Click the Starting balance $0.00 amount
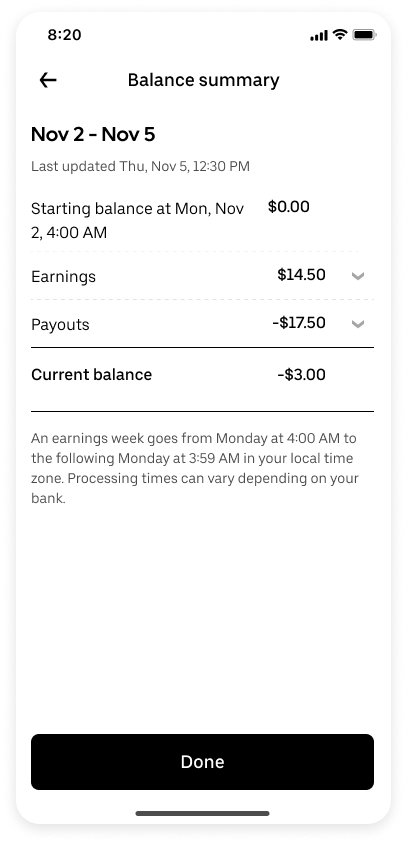This screenshot has width=407, height=844. (x=289, y=207)
